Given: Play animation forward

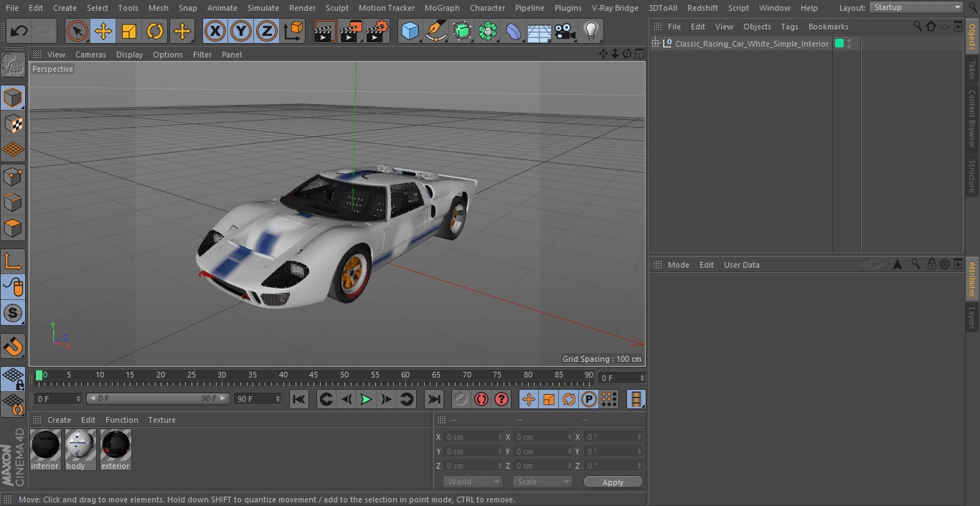Looking at the screenshot, I should click(x=366, y=399).
